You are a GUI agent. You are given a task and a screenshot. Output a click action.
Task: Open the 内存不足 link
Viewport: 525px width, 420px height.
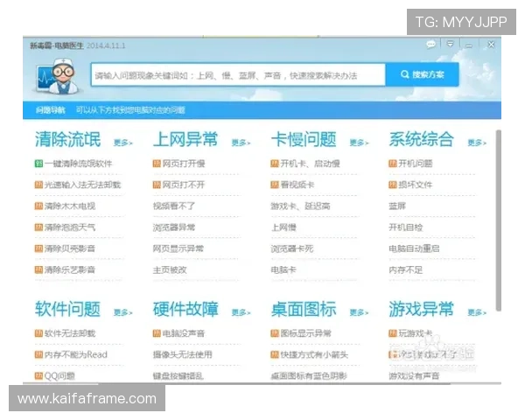tap(405, 269)
